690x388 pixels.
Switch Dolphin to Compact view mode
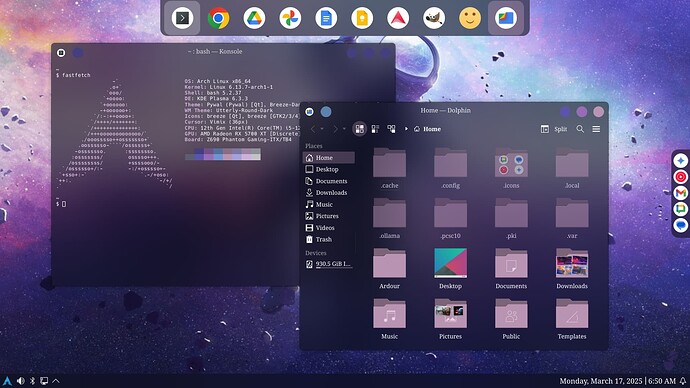pos(375,129)
